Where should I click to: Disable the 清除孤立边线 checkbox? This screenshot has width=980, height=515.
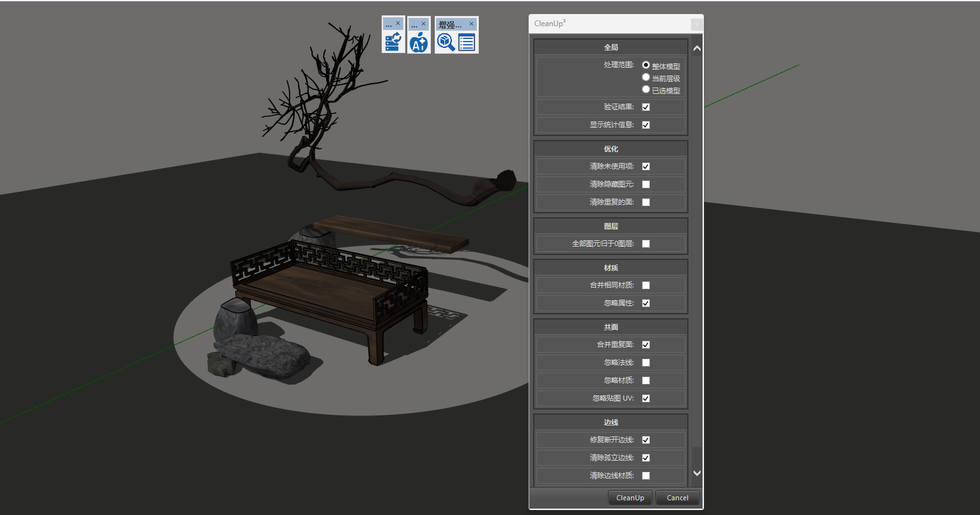[x=646, y=458]
